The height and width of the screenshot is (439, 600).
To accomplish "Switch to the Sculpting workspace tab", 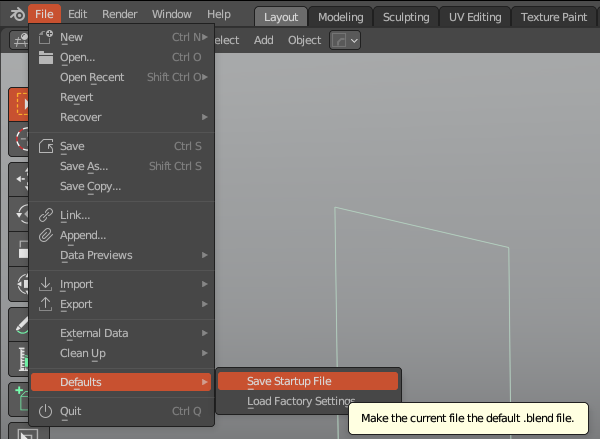I will [406, 17].
